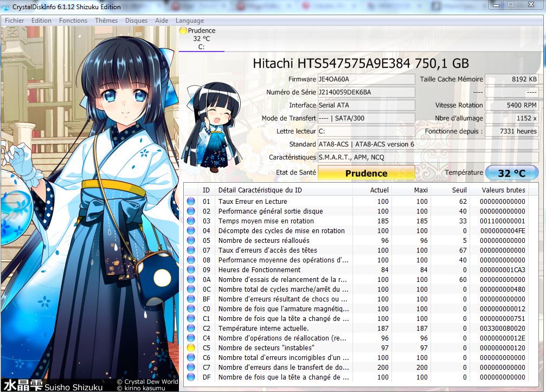
Task: Click the power-on count field 1152 x
Action: 511,118
